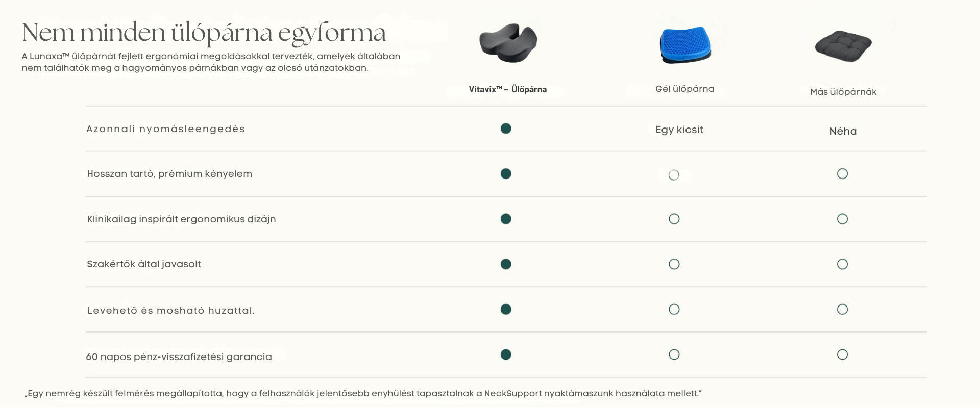Click the "Néha" text in the last column

[843, 132]
